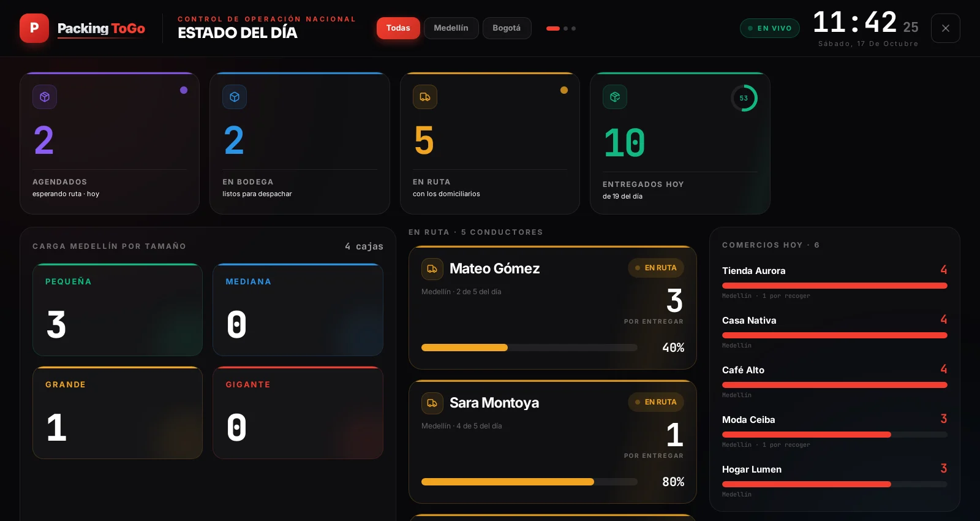Click 'Medellín · 1 por recoger' under Tienda Aurora
This screenshot has width=980, height=521.
tap(766, 296)
